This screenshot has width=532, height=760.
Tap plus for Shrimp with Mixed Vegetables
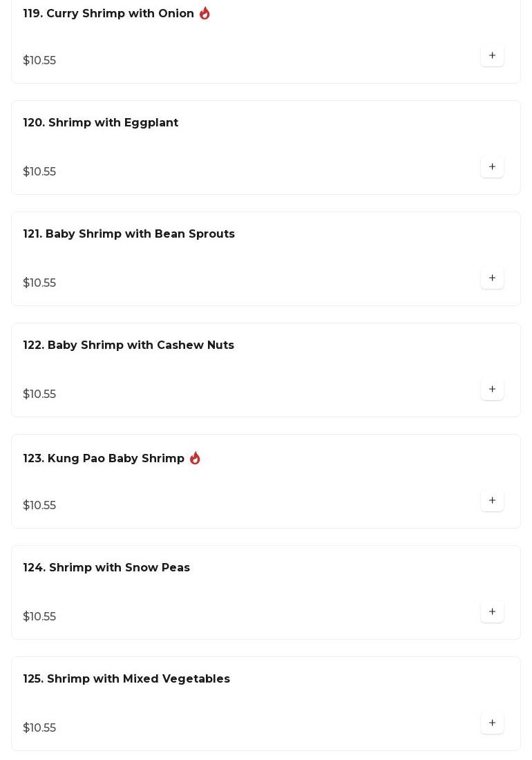[492, 723]
